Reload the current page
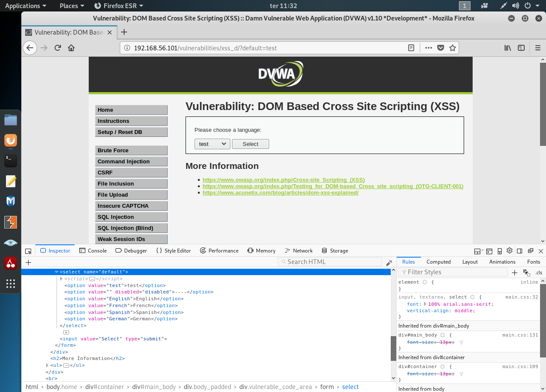 pyautogui.click(x=58, y=48)
